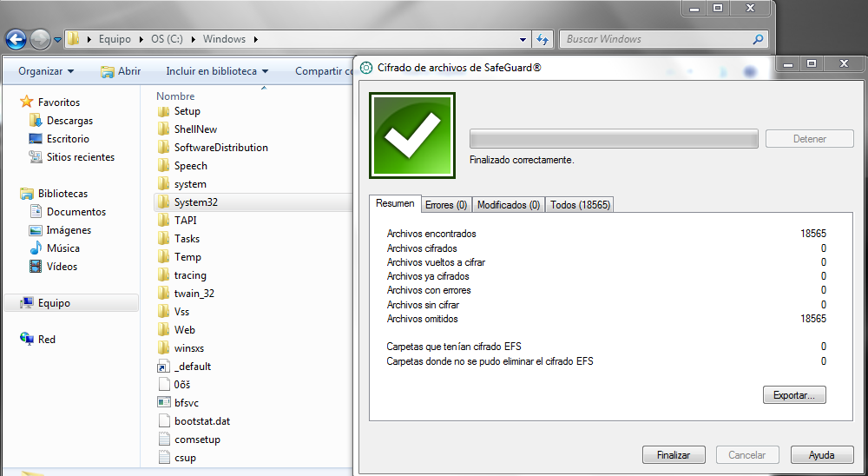Expand the arrow after Equipo breadcrumb
Screen dimensions: 868x476
141,39
